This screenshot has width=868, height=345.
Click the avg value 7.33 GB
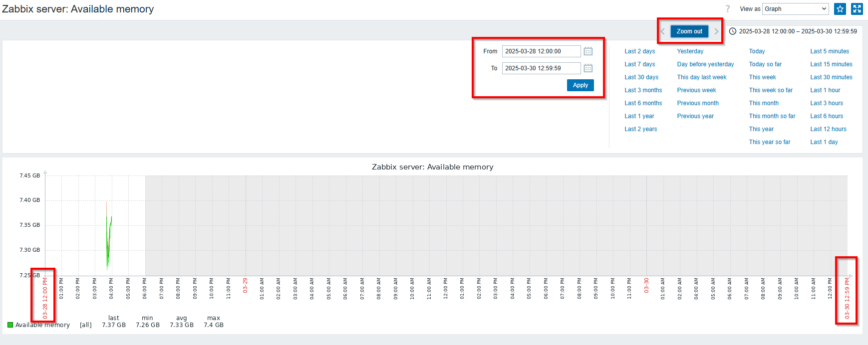[182, 325]
